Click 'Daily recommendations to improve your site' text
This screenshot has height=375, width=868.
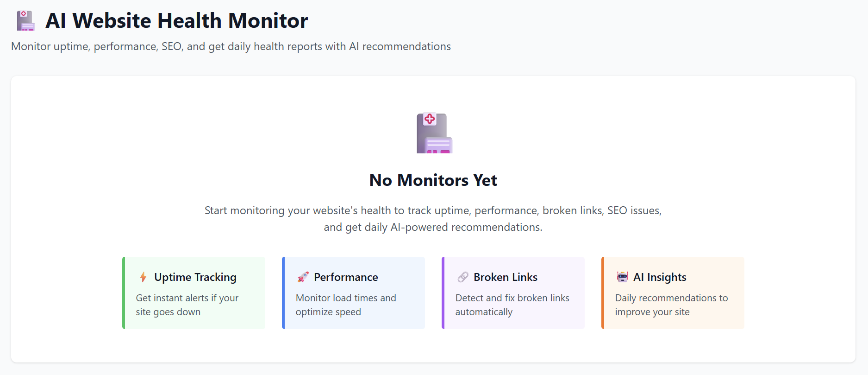click(x=671, y=305)
